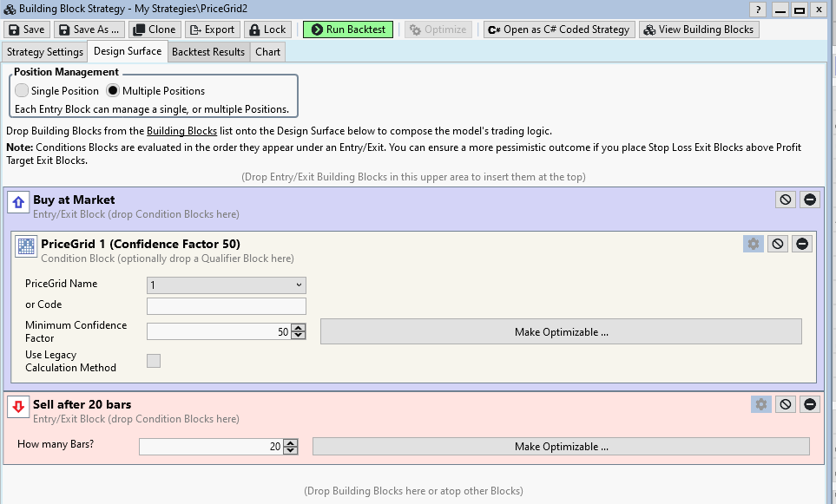Viewport: 836px width, 504px height.
Task: Increase How many Bars with up arrow
Action: (x=291, y=442)
